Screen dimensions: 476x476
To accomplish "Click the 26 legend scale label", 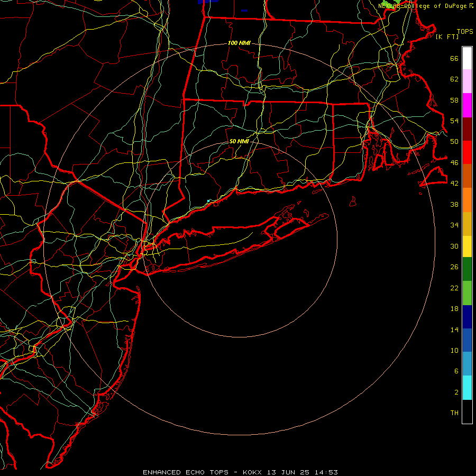I will (x=454, y=267).
